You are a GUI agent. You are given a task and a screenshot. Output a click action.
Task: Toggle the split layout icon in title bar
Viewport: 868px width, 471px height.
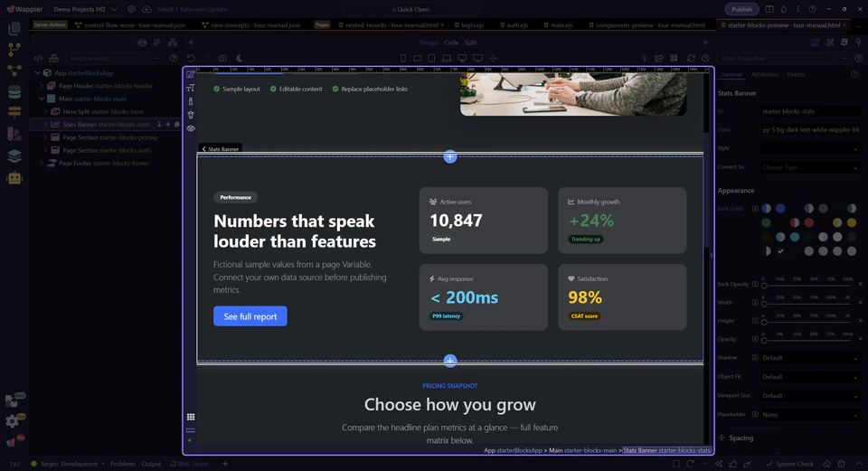(x=769, y=9)
